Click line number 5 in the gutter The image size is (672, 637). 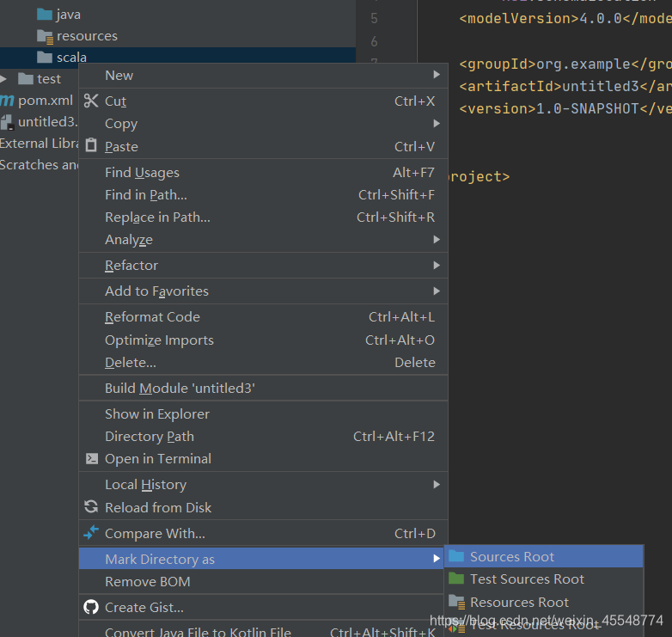[x=374, y=18]
